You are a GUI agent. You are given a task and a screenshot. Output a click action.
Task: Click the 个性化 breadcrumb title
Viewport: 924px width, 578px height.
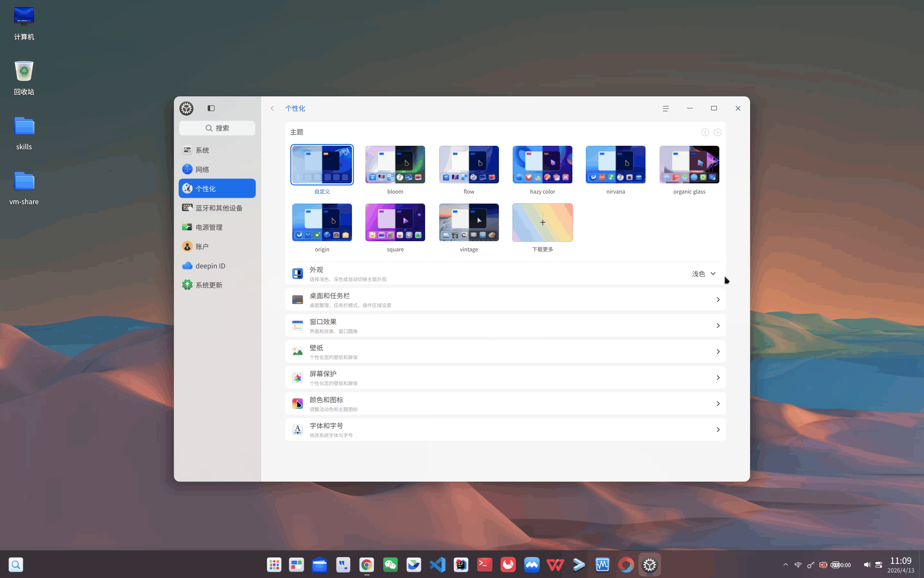coord(295,109)
